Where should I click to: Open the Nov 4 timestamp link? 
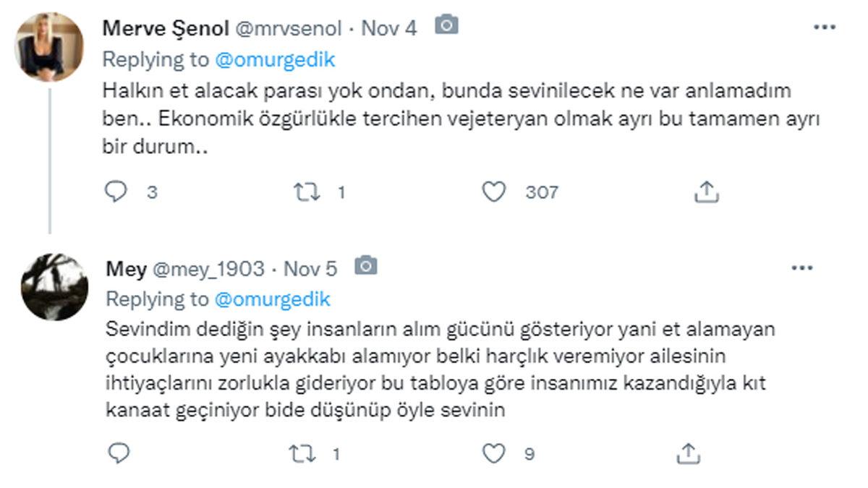pos(391,27)
